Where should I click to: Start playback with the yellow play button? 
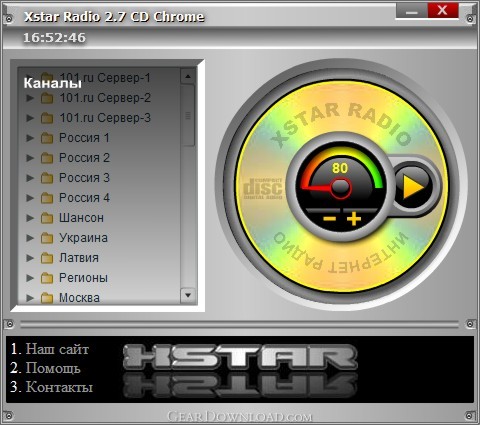pyautogui.click(x=413, y=186)
